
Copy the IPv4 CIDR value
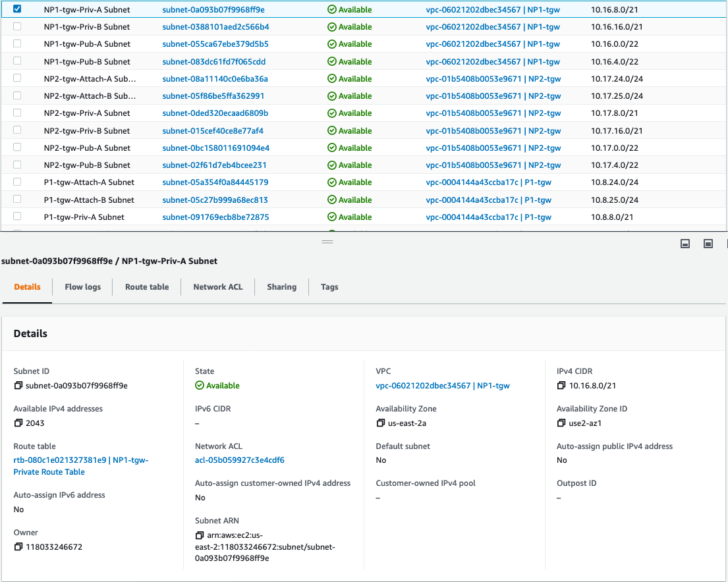click(x=561, y=386)
